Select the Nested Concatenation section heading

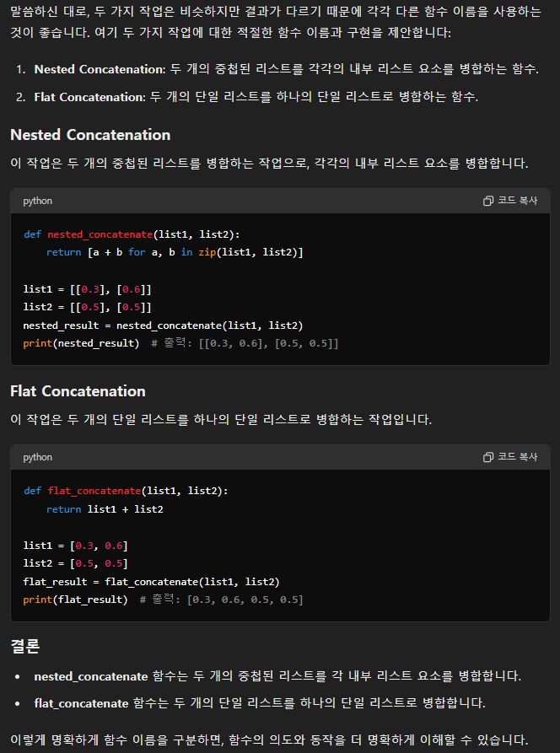point(90,135)
